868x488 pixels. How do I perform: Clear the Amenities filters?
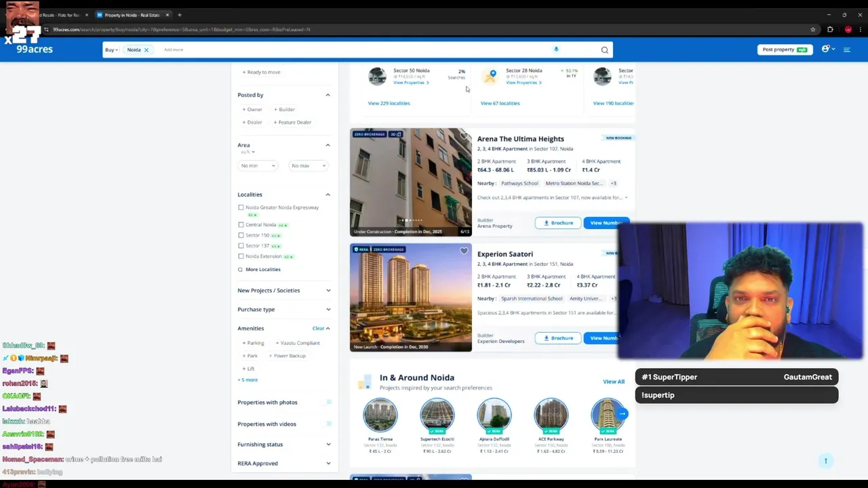point(318,329)
